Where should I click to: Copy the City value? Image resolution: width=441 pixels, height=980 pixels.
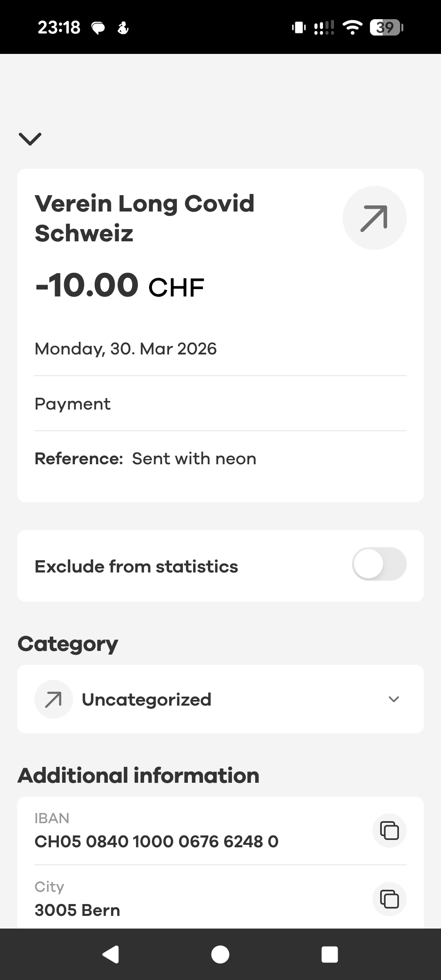click(x=389, y=899)
